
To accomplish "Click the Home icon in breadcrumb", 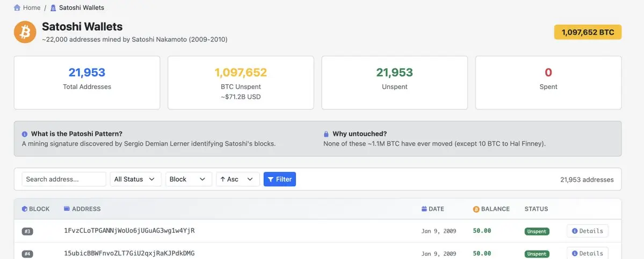I will tap(17, 8).
